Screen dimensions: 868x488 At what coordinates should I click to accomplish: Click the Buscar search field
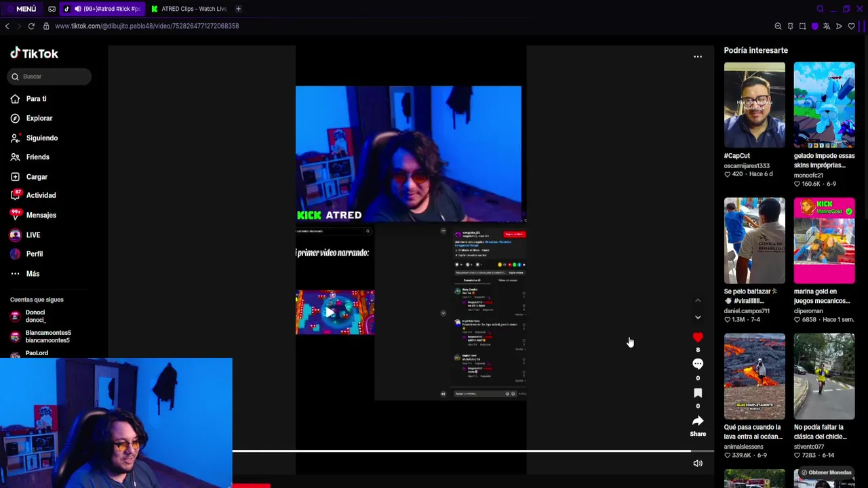coord(50,77)
